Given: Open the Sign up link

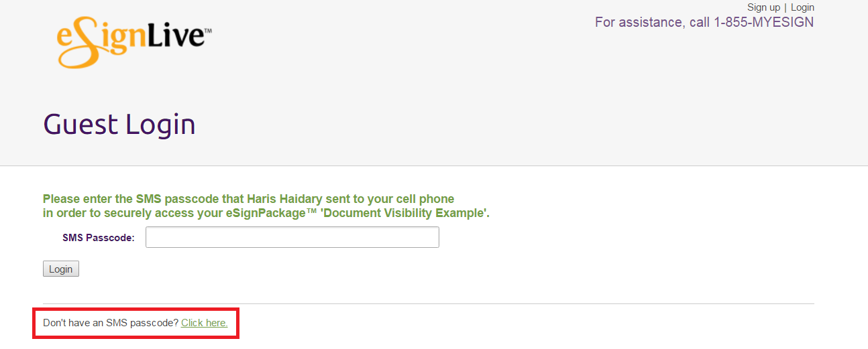Looking at the screenshot, I should coord(763,7).
